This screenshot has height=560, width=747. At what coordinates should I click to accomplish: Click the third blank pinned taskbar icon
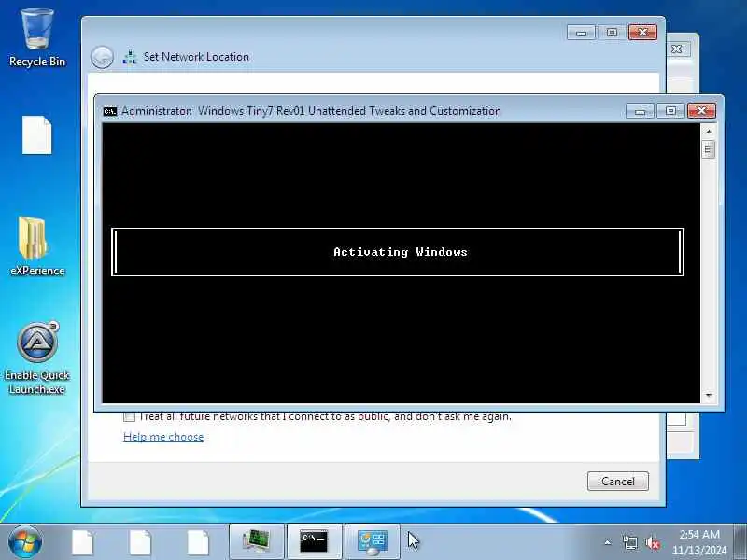(198, 542)
